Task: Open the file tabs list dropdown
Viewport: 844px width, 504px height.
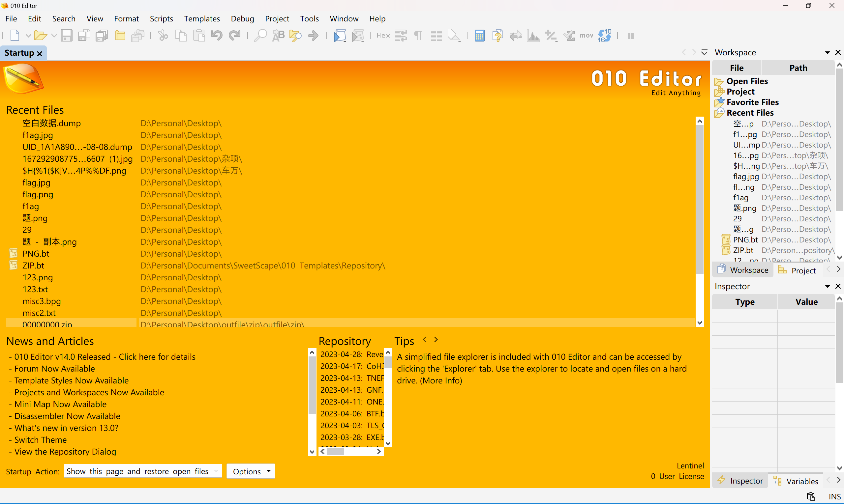Action: (x=704, y=52)
